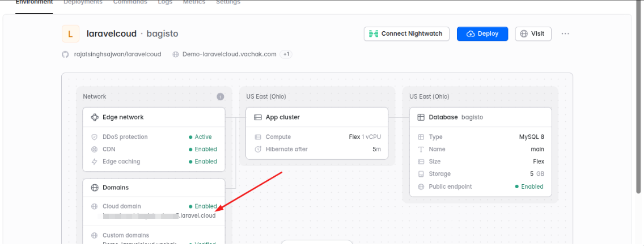This screenshot has height=246, width=644.
Task: Click the database Storage row icon
Action: (x=421, y=173)
